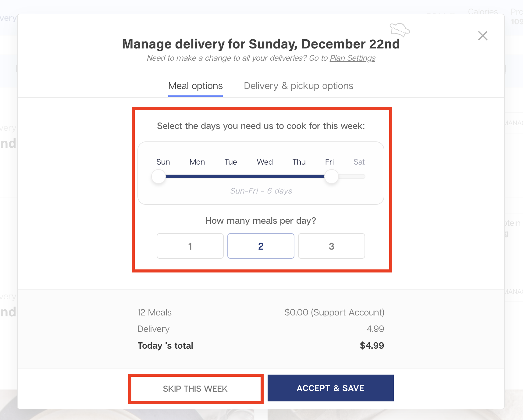Click the Tue day label
This screenshot has height=420, width=523.
click(x=231, y=162)
